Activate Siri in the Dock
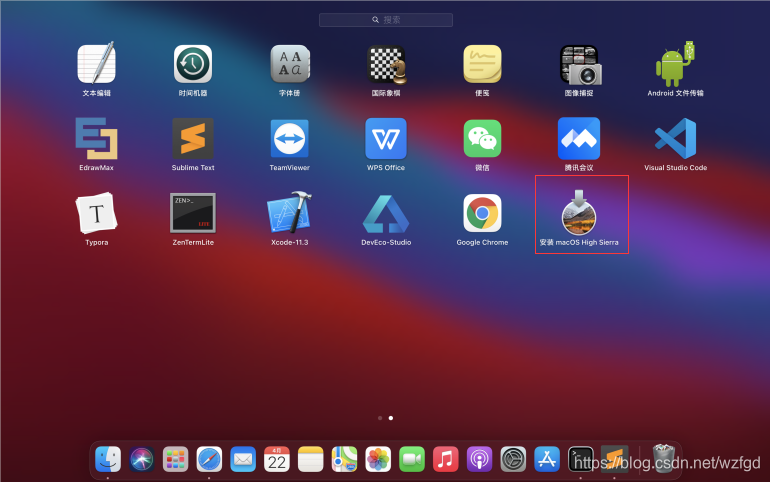 point(142,459)
